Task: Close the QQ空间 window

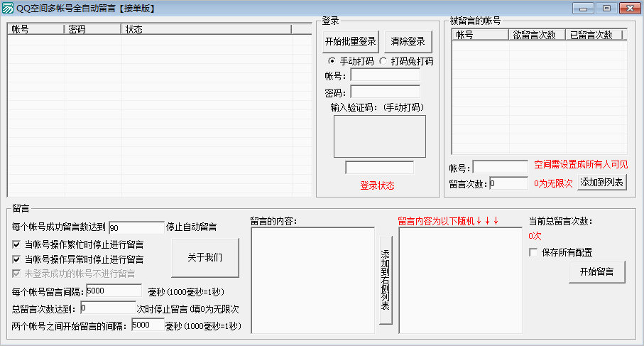Action: [630, 8]
